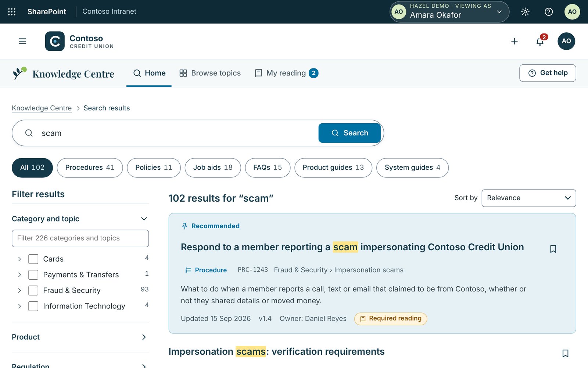Select the All 102 filter pill

32,168
